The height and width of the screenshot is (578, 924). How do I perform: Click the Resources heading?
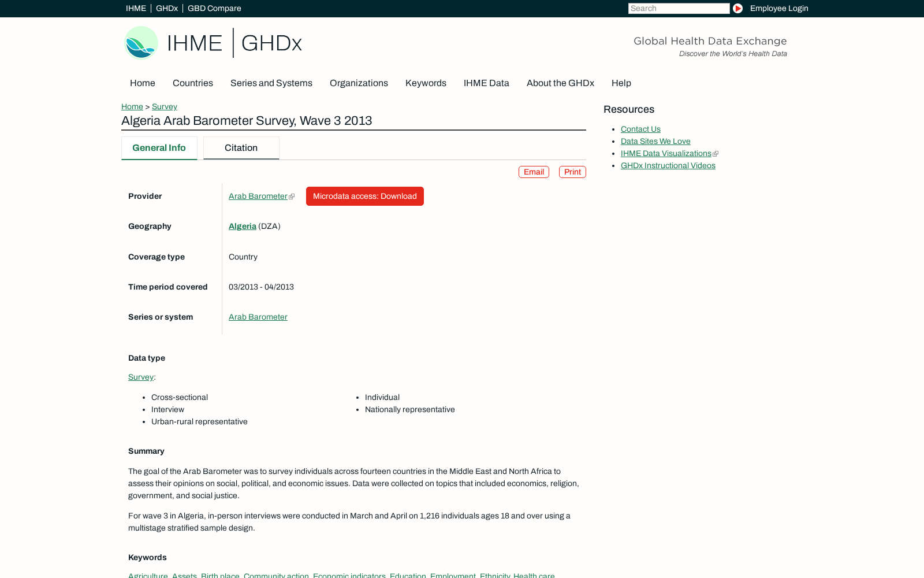pyautogui.click(x=629, y=109)
